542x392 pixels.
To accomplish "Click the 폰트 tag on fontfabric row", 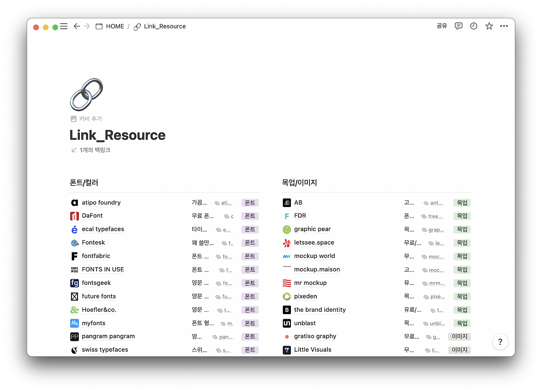I will 250,256.
